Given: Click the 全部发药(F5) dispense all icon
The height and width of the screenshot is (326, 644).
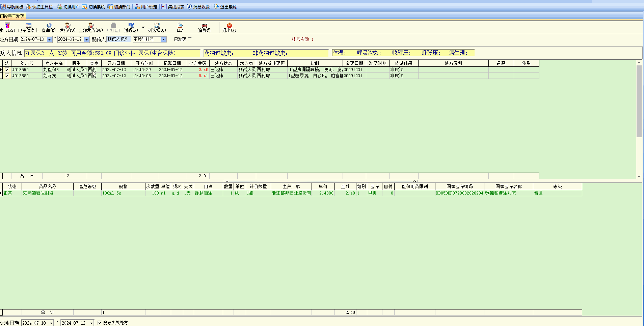Looking at the screenshot, I should tap(91, 25).
